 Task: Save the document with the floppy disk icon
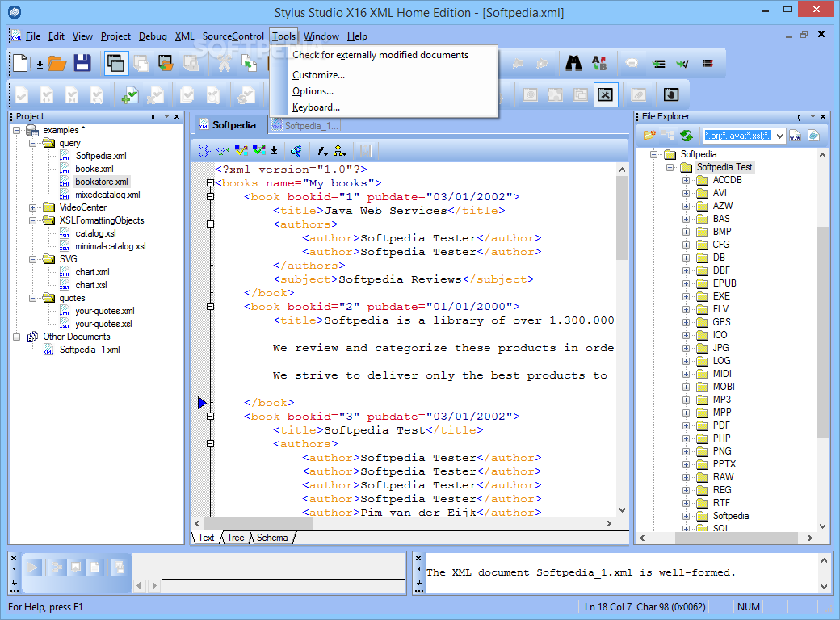tap(82, 63)
